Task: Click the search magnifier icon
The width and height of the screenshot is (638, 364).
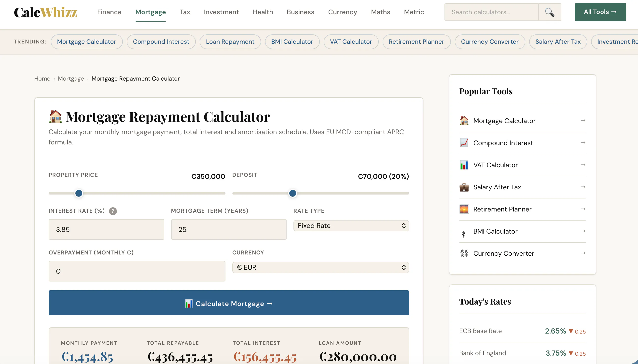Action: (550, 12)
